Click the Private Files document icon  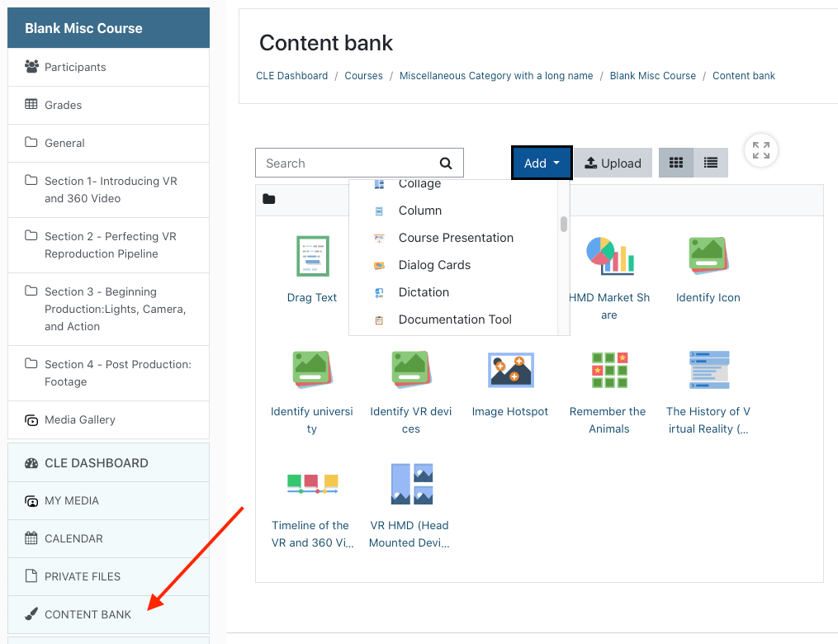click(x=31, y=576)
